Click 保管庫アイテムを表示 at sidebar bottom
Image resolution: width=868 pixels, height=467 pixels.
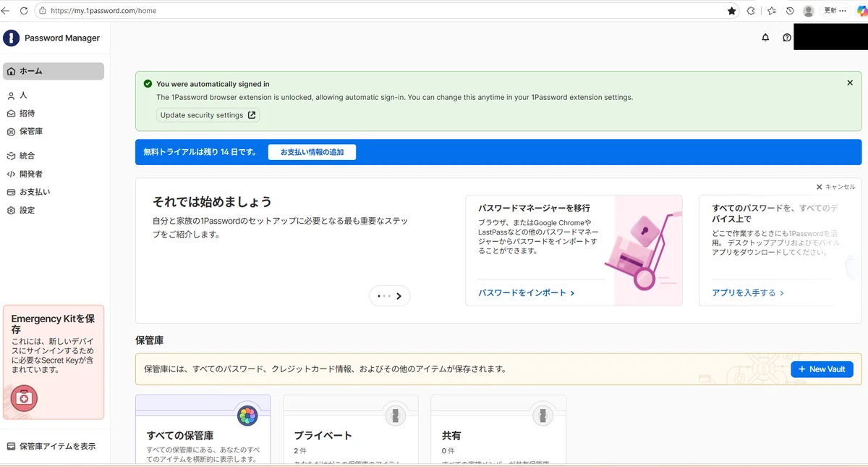pos(51,447)
